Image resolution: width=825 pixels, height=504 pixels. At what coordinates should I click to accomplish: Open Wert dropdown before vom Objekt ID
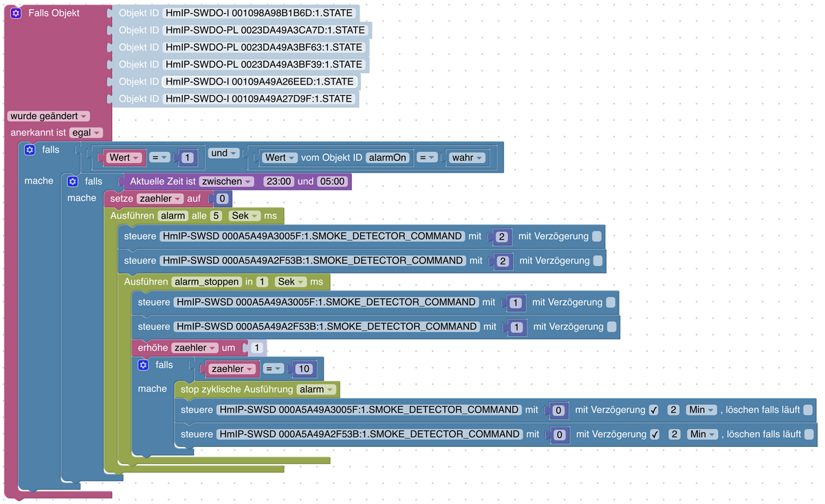pos(280,157)
